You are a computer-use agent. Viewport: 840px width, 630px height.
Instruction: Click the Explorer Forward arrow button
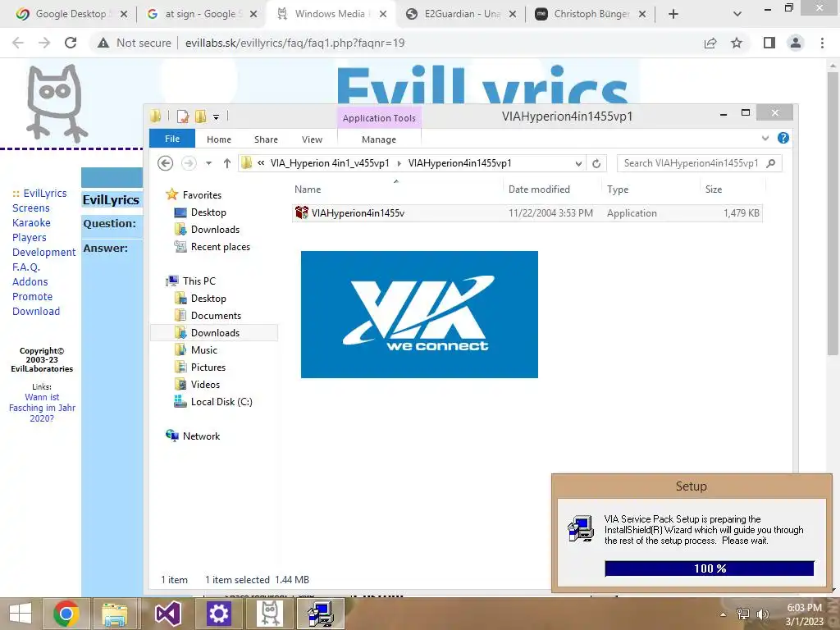click(189, 163)
